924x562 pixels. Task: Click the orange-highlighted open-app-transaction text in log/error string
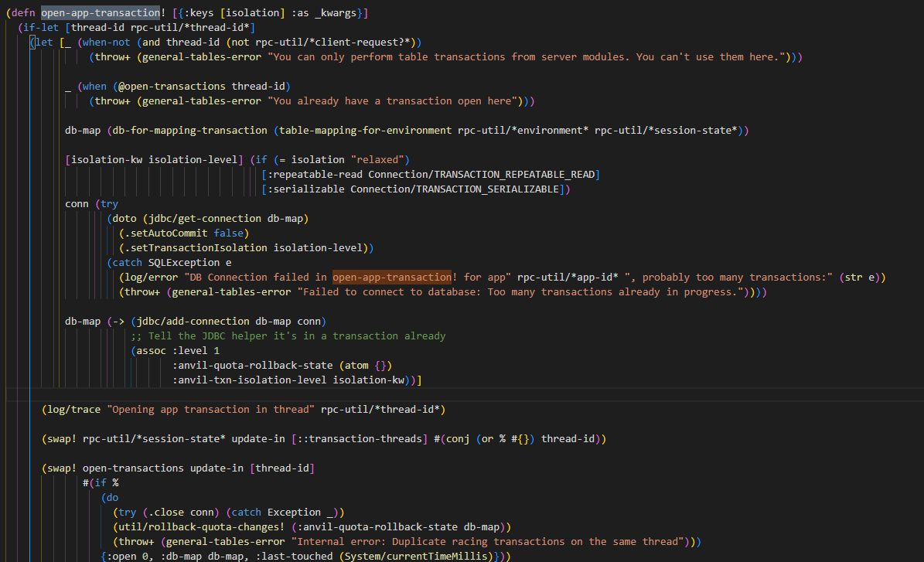click(392, 277)
